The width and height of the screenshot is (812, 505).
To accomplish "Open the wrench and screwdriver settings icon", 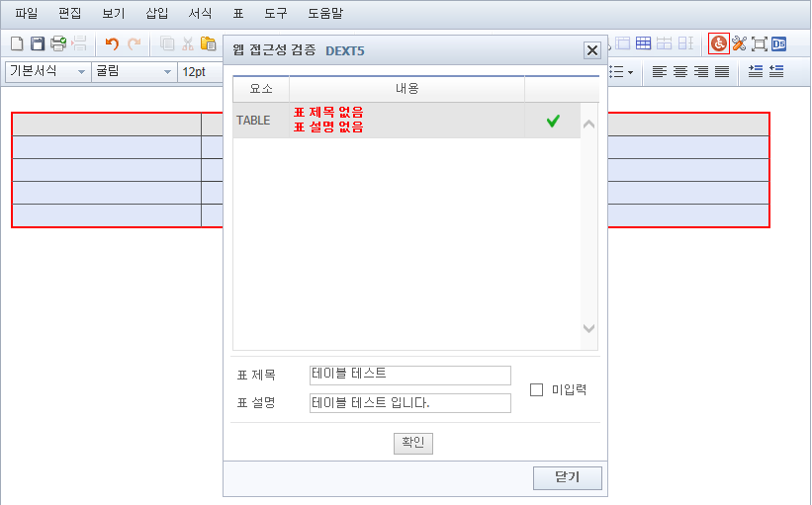I will pos(739,43).
